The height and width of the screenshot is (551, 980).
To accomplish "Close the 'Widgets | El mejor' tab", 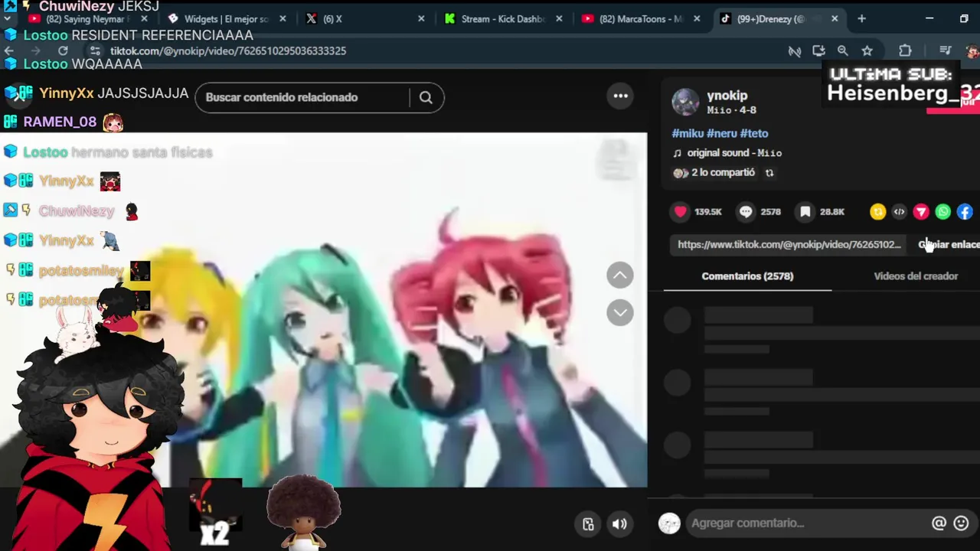I will click(283, 19).
